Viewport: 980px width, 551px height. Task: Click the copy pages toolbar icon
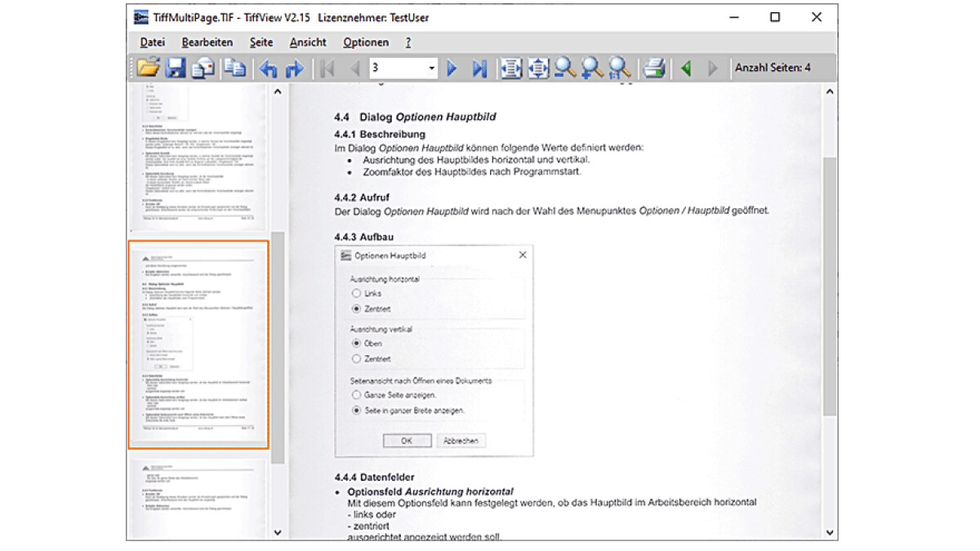(235, 69)
